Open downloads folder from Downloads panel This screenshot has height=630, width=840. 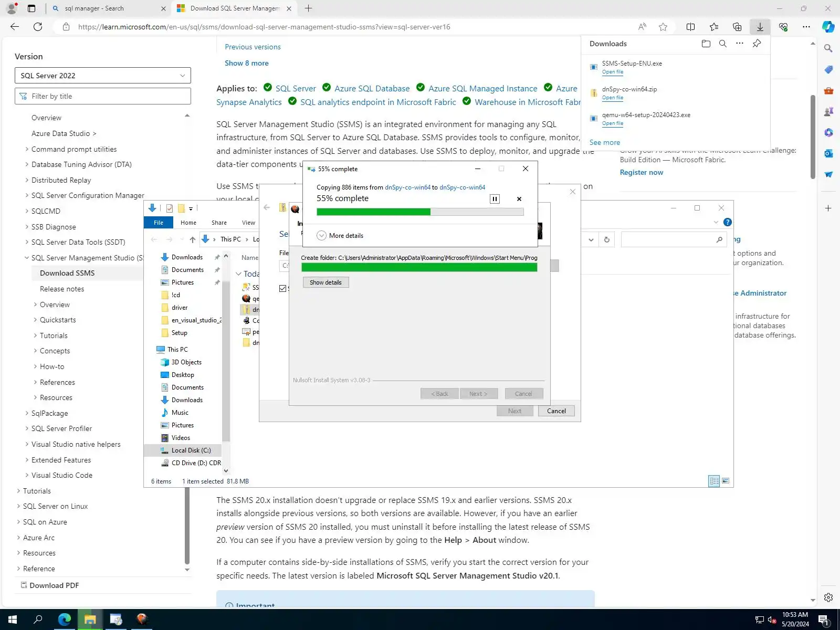(x=706, y=44)
